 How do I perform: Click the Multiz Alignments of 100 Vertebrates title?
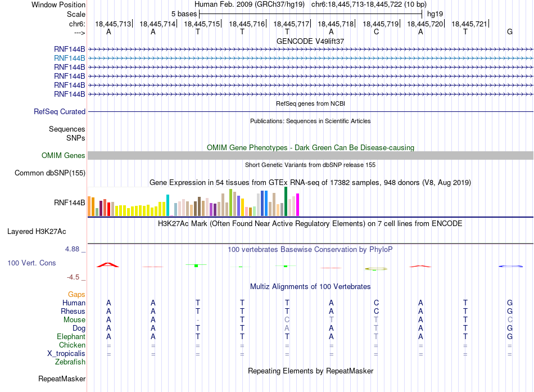click(310, 287)
